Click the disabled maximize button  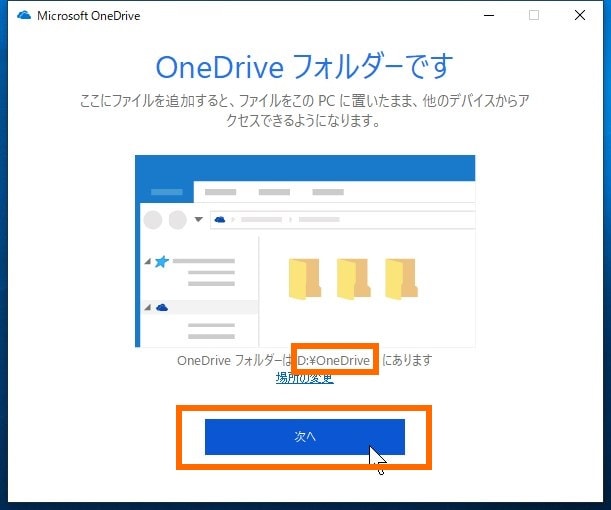(x=534, y=16)
